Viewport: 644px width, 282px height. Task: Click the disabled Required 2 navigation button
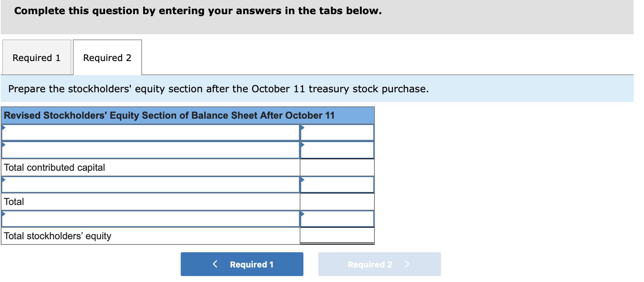click(x=379, y=264)
